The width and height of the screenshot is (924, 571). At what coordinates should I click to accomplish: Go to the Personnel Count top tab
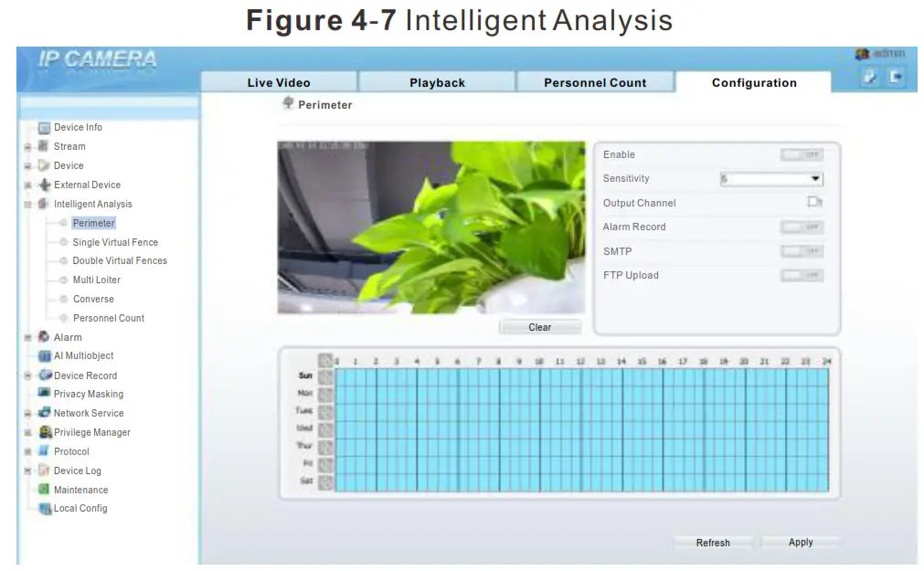(595, 82)
